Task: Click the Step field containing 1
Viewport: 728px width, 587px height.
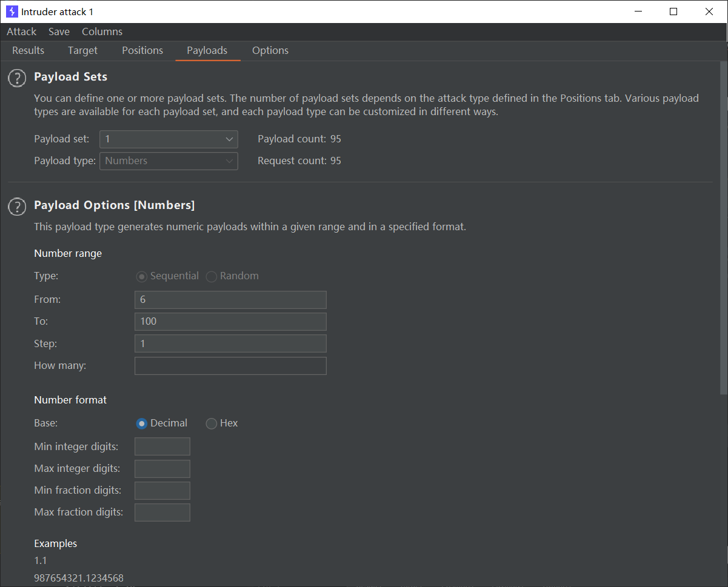Action: coord(230,343)
